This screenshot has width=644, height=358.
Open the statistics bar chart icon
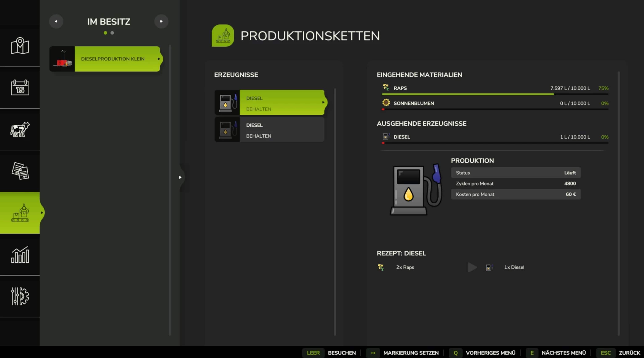(20, 255)
